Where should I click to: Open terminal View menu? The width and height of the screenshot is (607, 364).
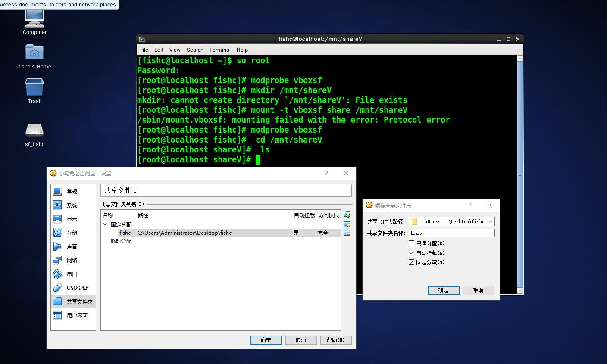click(175, 50)
